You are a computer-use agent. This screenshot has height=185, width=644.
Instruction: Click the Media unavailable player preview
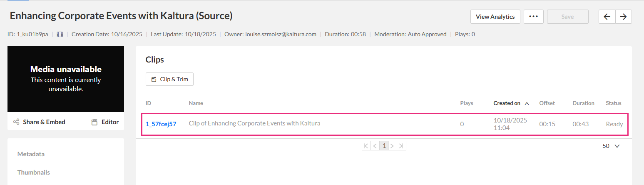(x=66, y=79)
